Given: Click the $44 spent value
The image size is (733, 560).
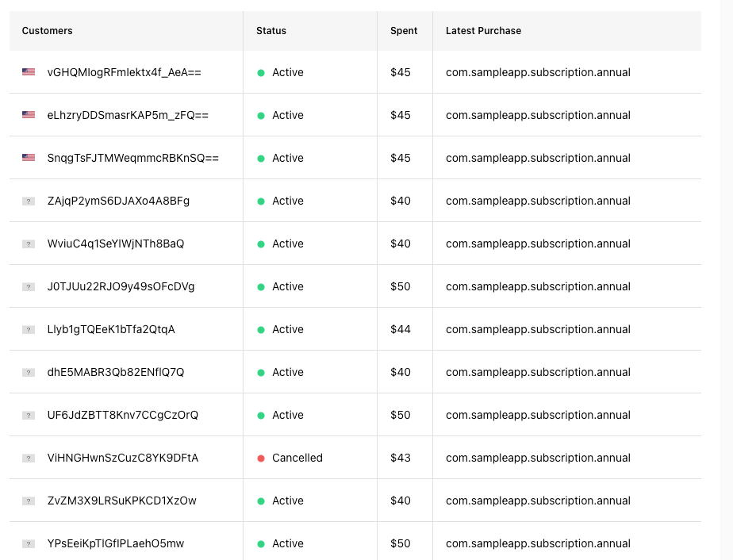Looking at the screenshot, I should [x=401, y=329].
